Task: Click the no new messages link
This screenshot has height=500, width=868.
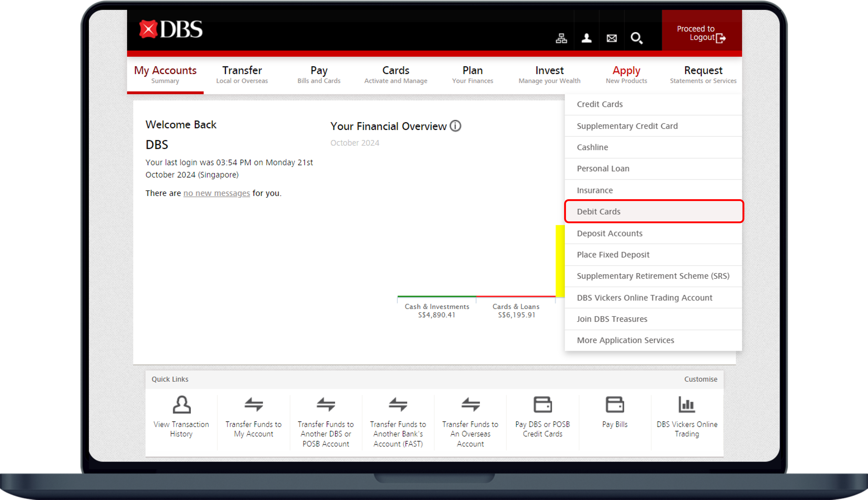Action: click(x=216, y=193)
